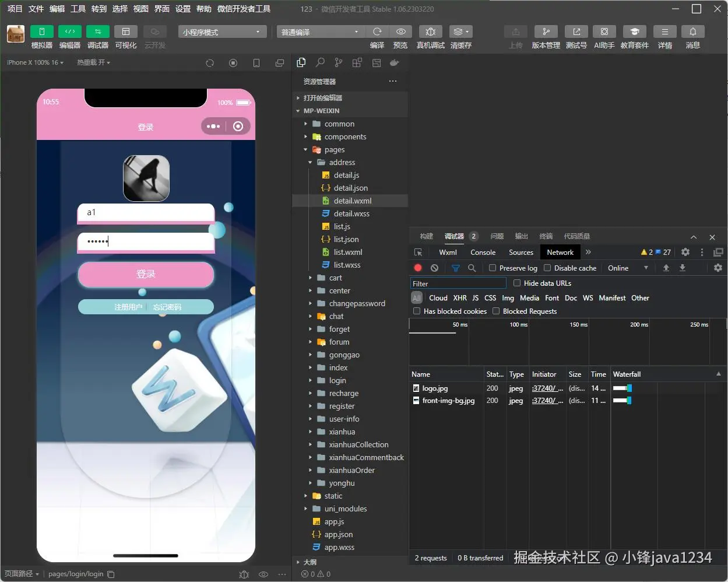Open the 热重载 开 dropdown
This screenshot has height=582, width=728.
pyautogui.click(x=93, y=62)
